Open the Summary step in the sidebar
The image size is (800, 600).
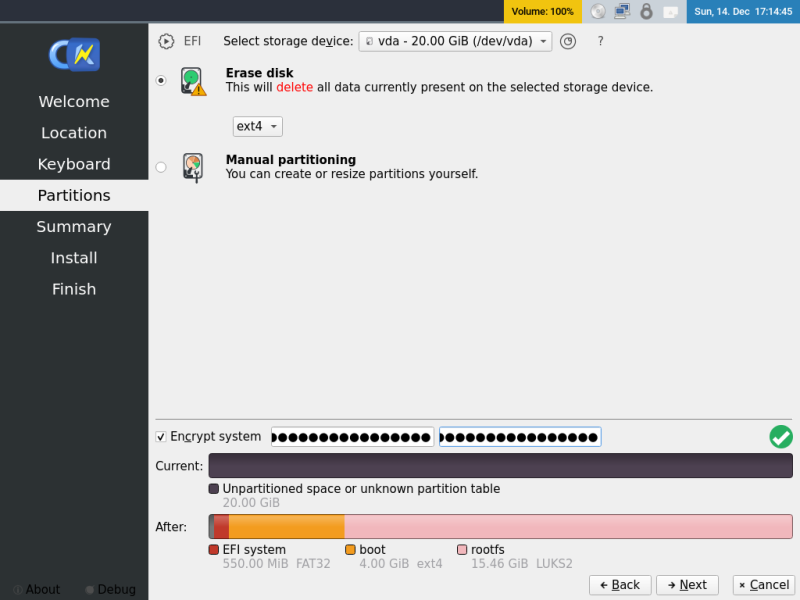(x=74, y=226)
